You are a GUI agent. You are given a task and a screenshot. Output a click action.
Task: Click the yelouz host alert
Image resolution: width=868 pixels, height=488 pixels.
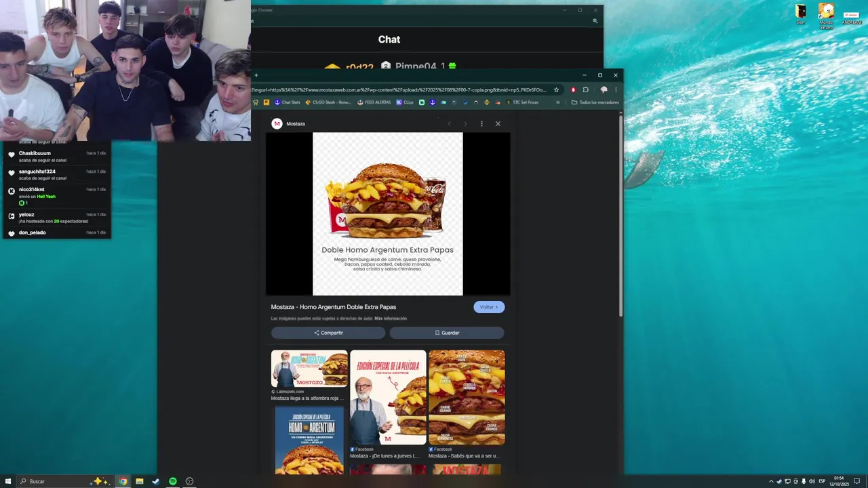click(x=56, y=218)
